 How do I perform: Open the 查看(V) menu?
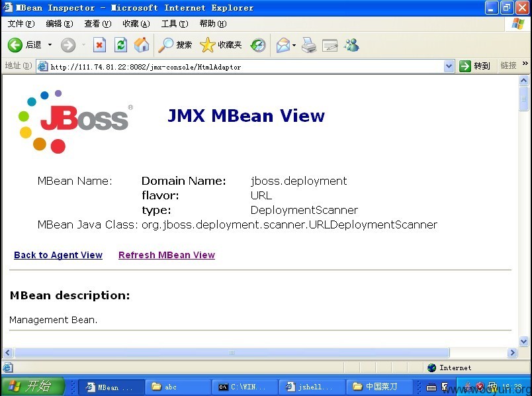[98, 24]
